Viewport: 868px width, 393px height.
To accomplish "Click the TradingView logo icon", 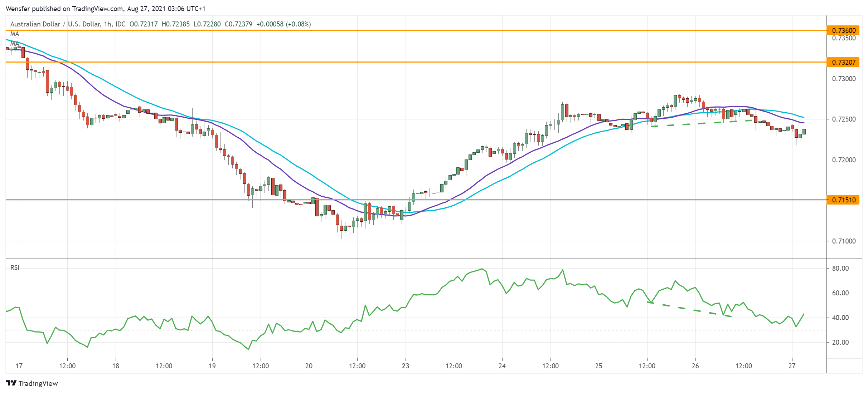I will [11, 383].
